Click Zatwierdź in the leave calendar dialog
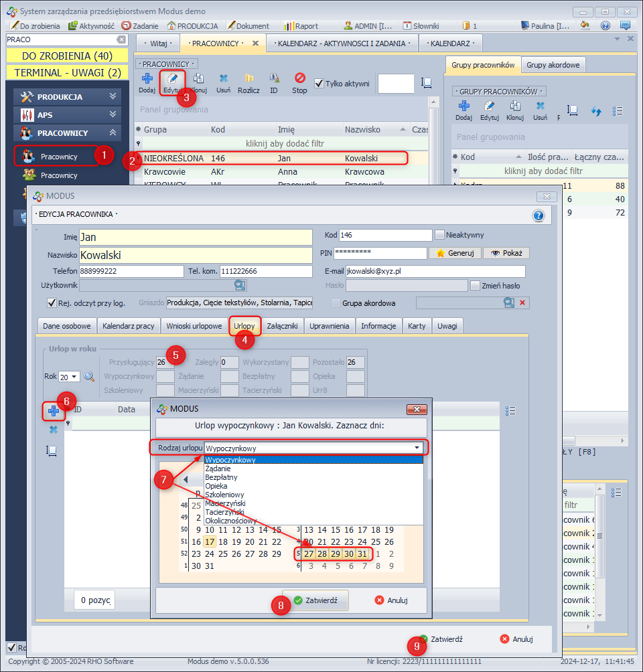The width and height of the screenshot is (643, 672). pyautogui.click(x=315, y=600)
